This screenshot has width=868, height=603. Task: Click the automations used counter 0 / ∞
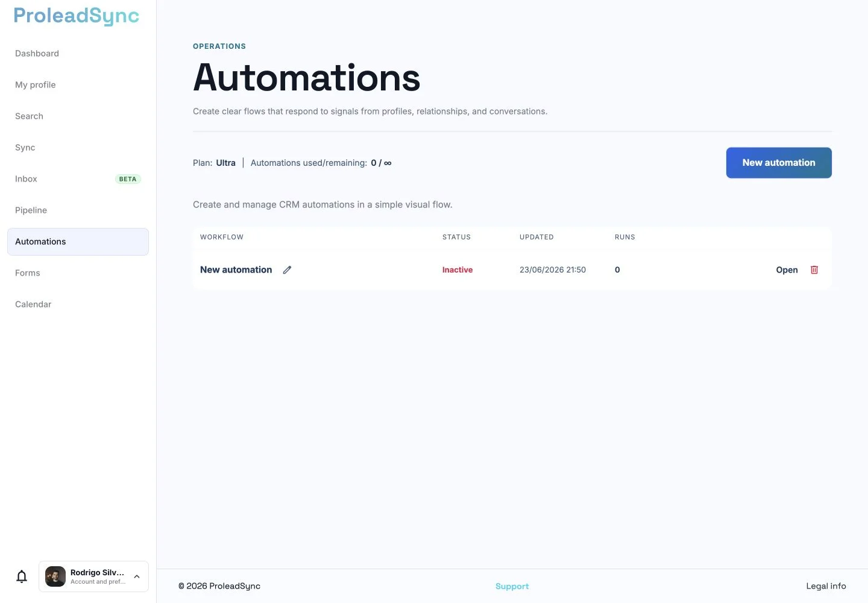tap(381, 163)
